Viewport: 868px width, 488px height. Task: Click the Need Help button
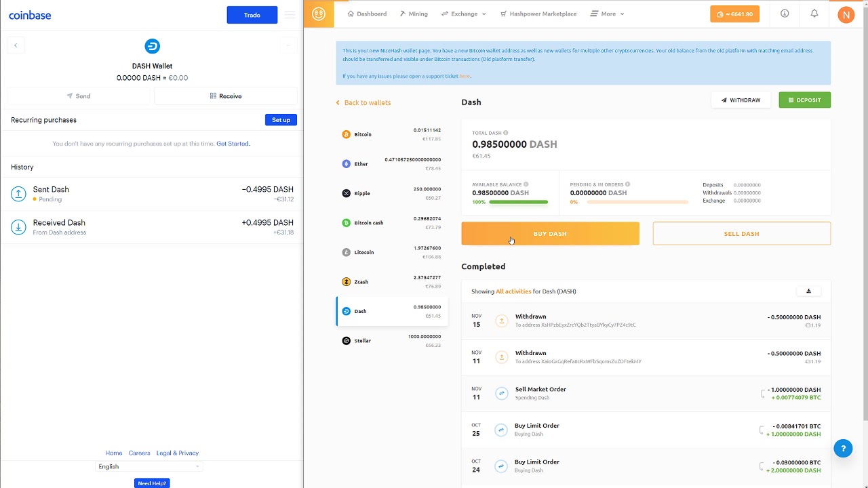[x=152, y=483]
